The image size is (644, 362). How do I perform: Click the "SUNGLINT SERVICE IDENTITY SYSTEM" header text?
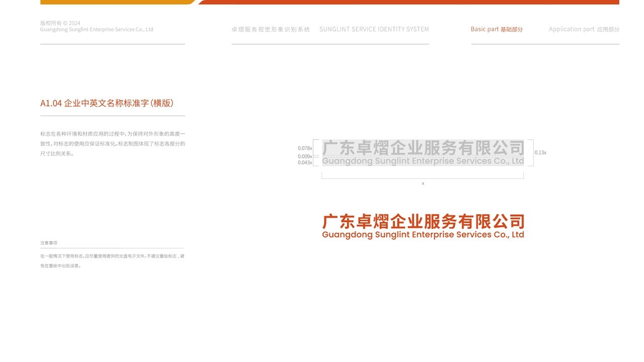[x=374, y=29]
